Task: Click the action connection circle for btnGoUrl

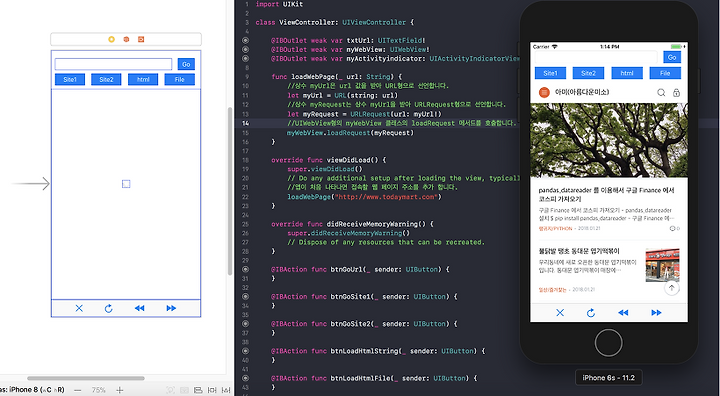Action: (246, 269)
